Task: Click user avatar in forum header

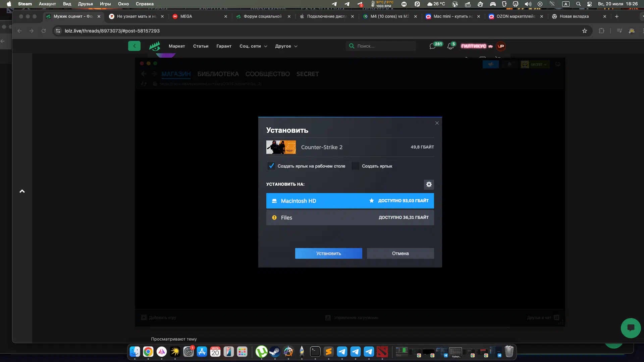Action: [x=501, y=46]
